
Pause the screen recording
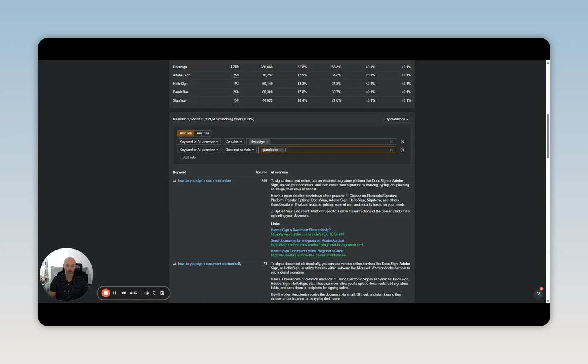(115, 293)
